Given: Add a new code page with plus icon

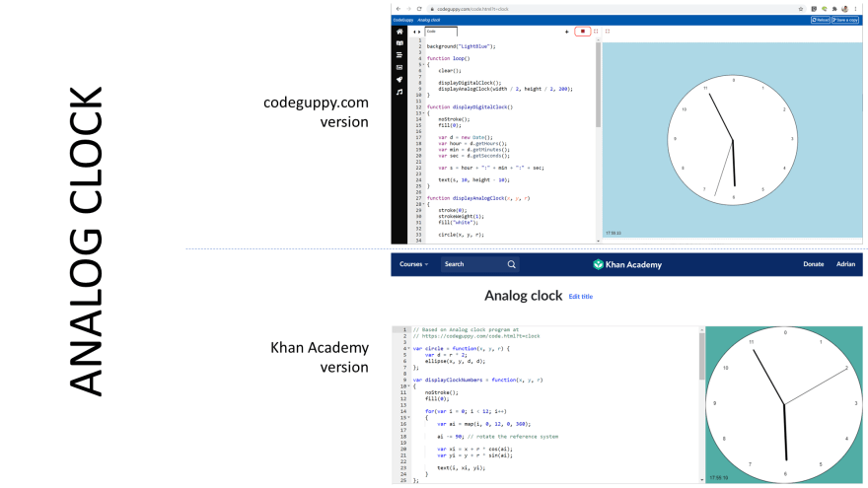Looking at the screenshot, I should point(567,32).
